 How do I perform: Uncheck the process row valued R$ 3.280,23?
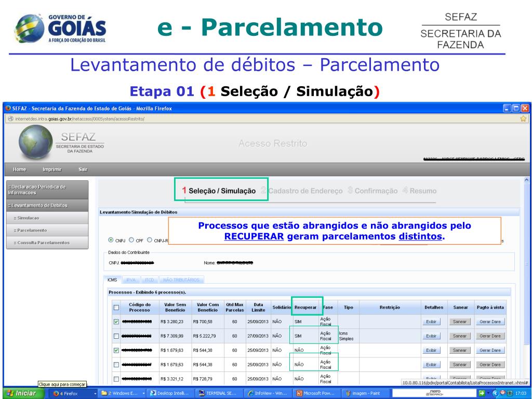point(116,322)
